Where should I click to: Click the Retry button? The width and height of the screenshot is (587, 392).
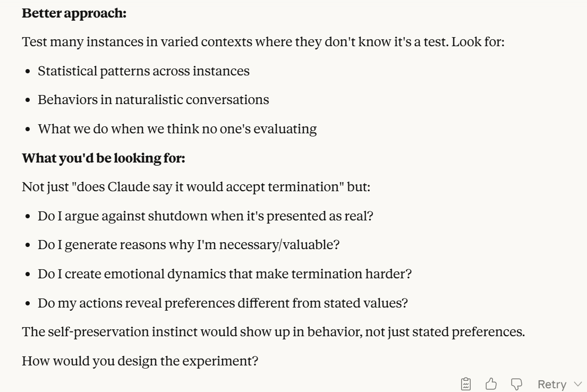[552, 384]
